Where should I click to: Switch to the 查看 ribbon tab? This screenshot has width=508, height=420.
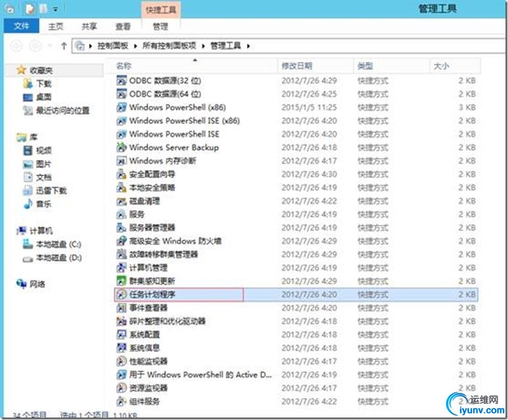pos(123,26)
